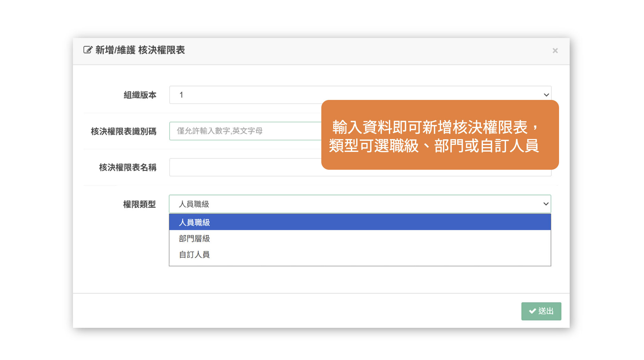The width and height of the screenshot is (644, 360).
Task: Click the checkmark icon on 送出 button
Action: [x=532, y=311]
